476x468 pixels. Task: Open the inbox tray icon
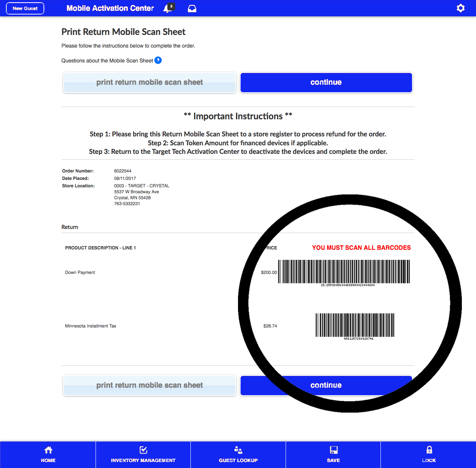click(x=192, y=9)
